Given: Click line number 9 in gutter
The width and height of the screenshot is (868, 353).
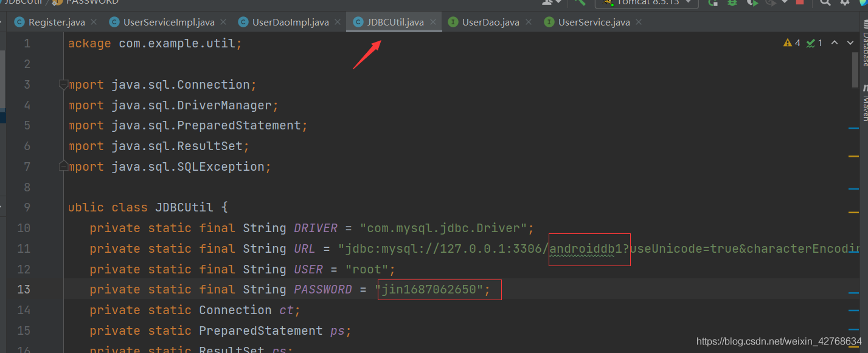Looking at the screenshot, I should (27, 208).
